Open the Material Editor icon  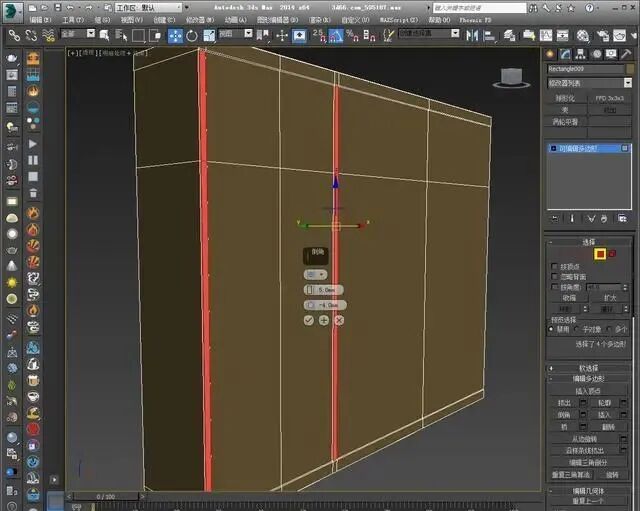pos(583,36)
